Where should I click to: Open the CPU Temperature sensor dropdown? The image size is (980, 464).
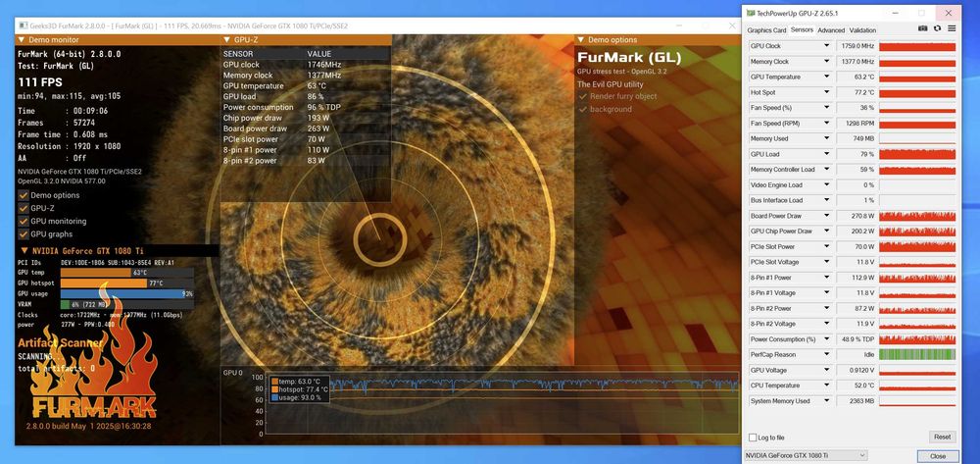pos(827,386)
